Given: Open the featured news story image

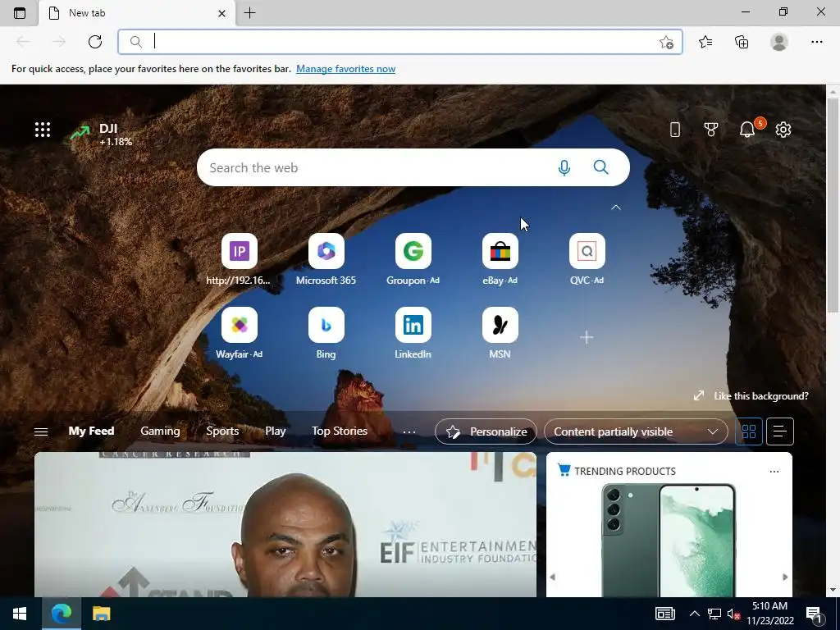Looking at the screenshot, I should (285, 524).
